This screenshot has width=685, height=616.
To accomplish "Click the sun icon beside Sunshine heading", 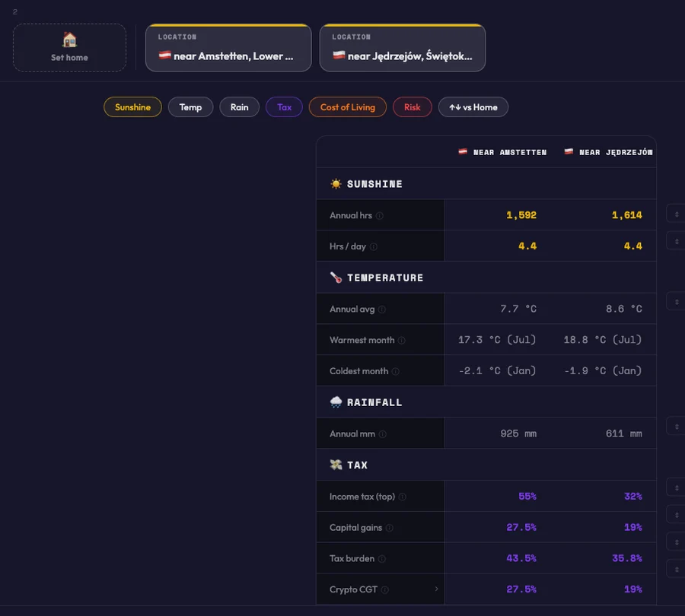I will tap(336, 184).
